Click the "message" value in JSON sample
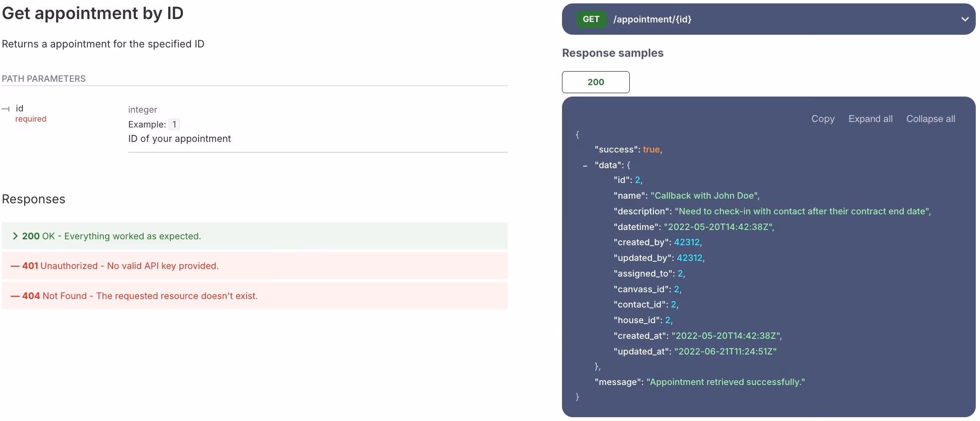The image size is (980, 421). click(725, 382)
